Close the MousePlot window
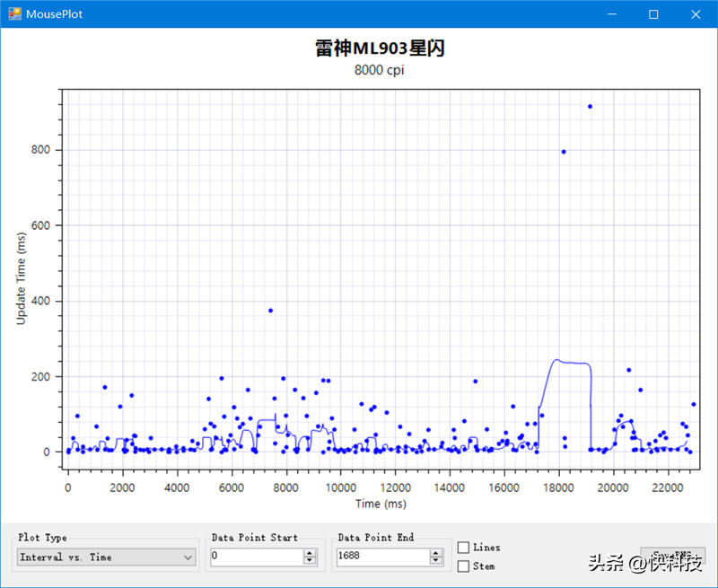This screenshot has height=588, width=718. click(x=696, y=14)
